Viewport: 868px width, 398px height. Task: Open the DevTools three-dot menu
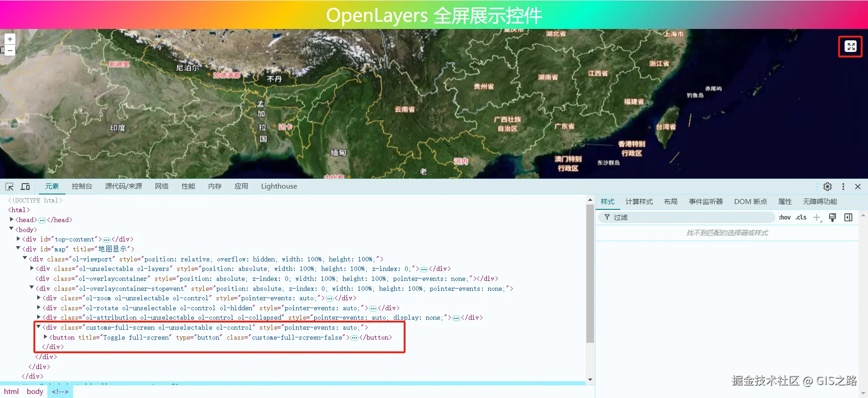[x=843, y=186]
